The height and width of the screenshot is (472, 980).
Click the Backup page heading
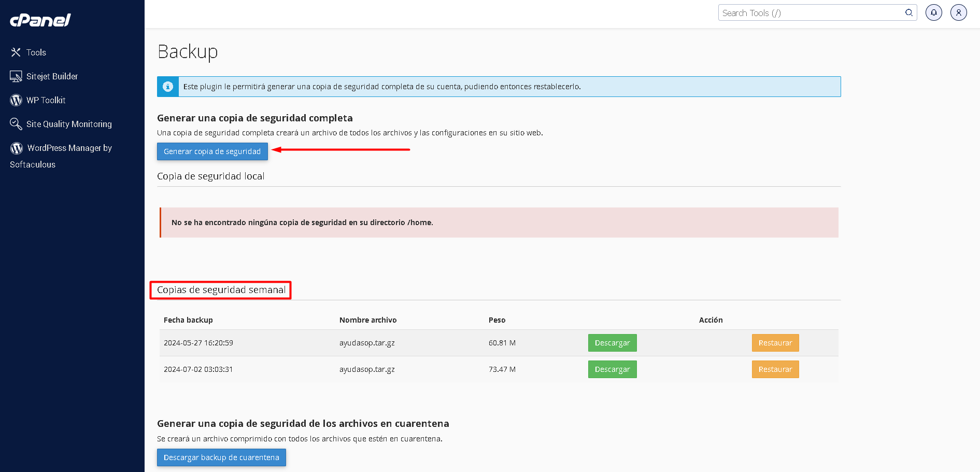coord(188,52)
